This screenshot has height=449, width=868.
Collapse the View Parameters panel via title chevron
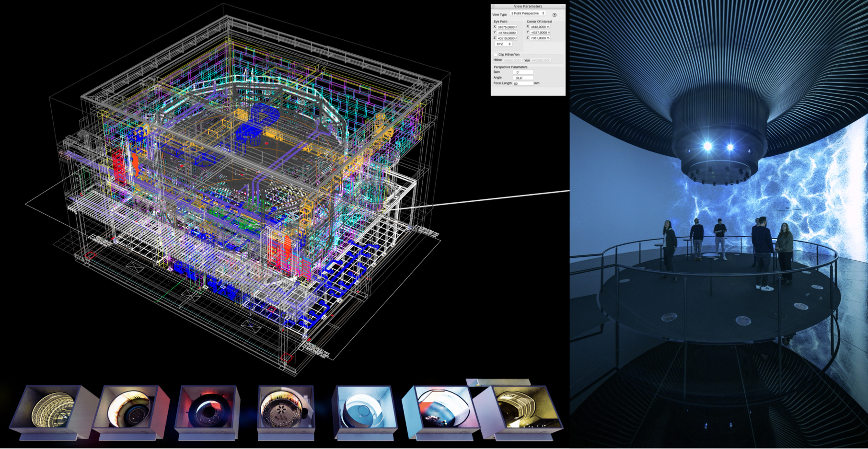pos(563,6)
